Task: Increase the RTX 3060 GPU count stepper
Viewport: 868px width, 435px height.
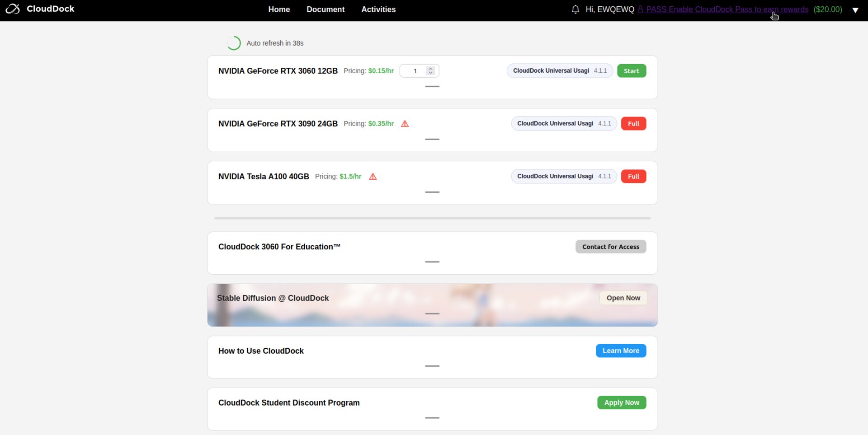Action: tap(431, 69)
